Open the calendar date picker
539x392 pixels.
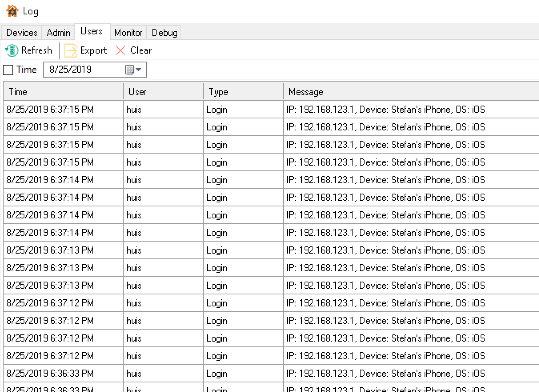tap(133, 70)
